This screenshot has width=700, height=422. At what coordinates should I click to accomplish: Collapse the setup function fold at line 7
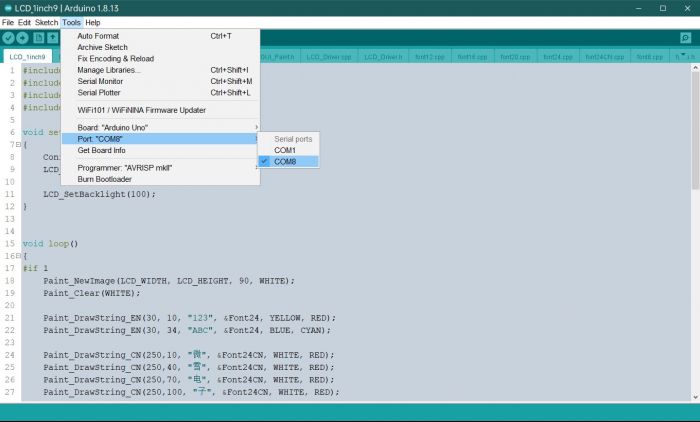click(x=18, y=145)
